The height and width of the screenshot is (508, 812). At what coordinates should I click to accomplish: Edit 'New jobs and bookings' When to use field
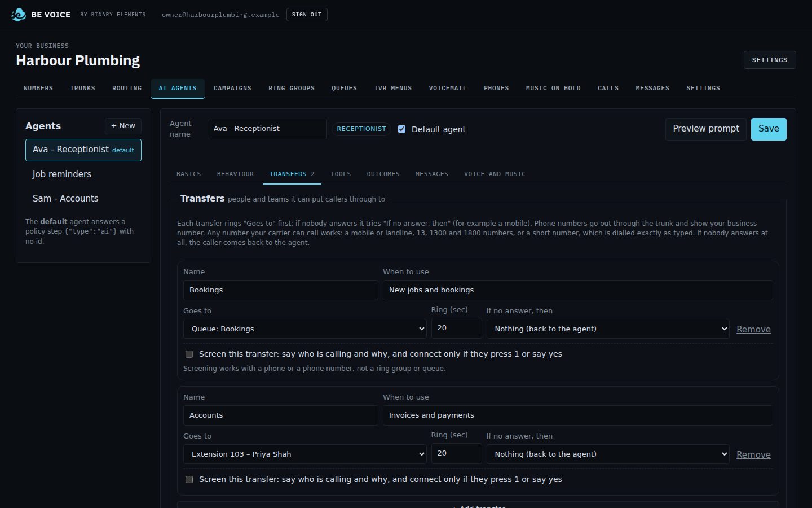[x=578, y=290]
